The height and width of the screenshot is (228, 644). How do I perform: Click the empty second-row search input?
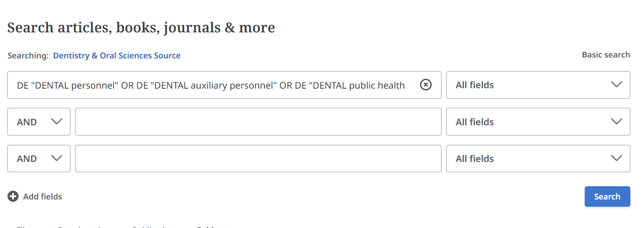(x=258, y=122)
